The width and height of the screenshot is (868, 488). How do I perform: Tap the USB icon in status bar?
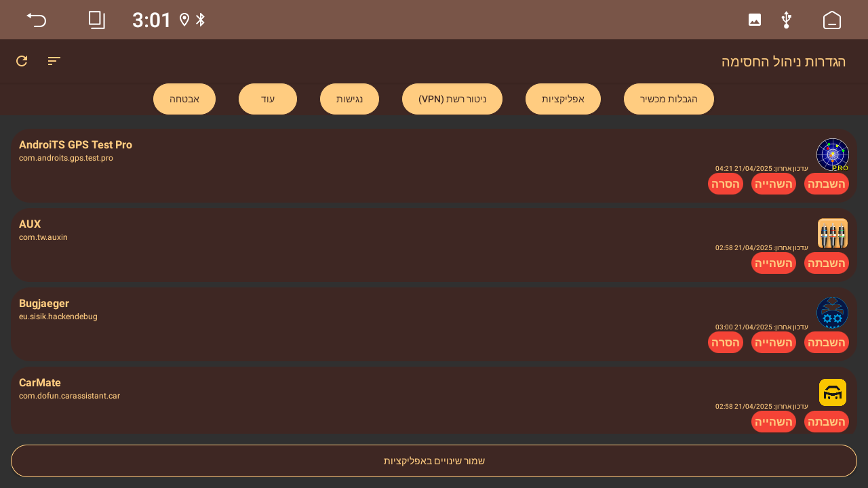[x=787, y=20]
